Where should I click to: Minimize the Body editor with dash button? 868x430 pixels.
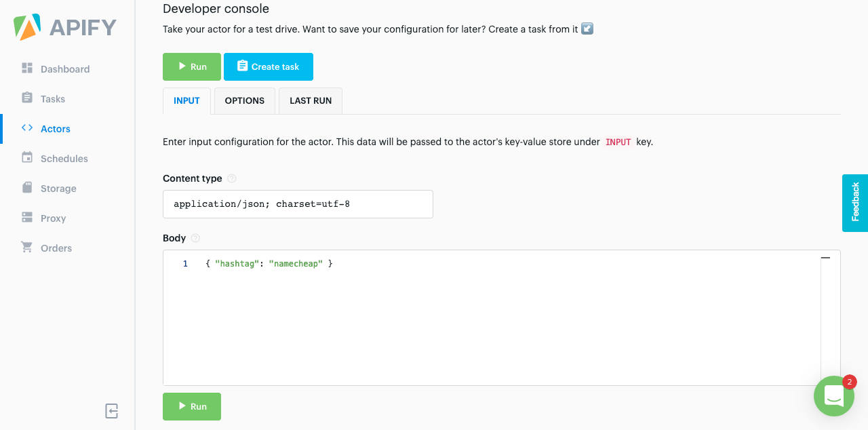pyautogui.click(x=825, y=258)
